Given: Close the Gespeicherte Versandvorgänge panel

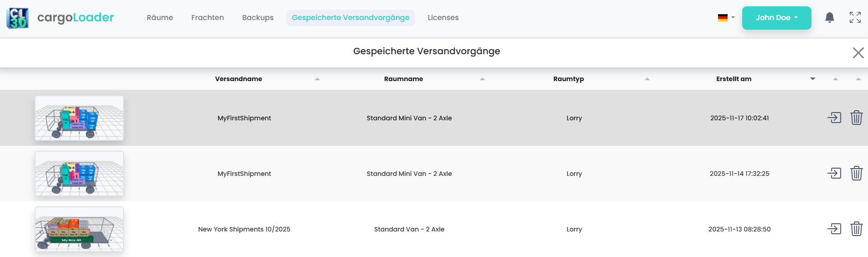Looking at the screenshot, I should coord(858,53).
